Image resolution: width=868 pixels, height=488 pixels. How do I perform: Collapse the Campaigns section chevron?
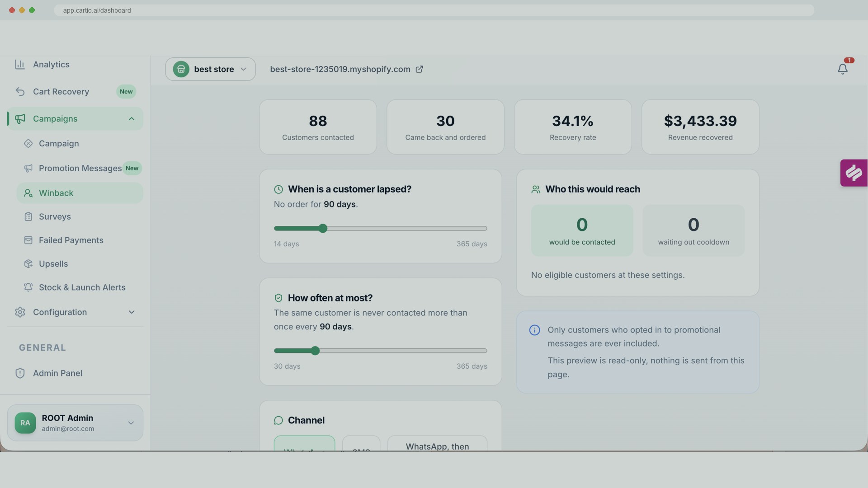132,119
